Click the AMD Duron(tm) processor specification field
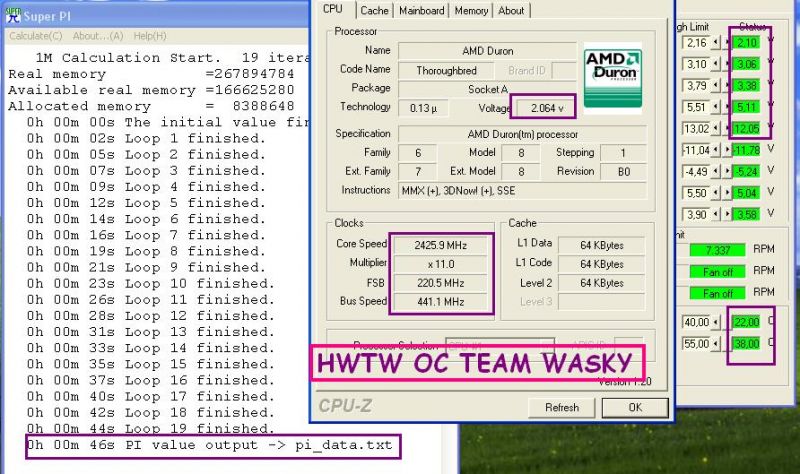This screenshot has height=474, width=800. click(x=522, y=135)
